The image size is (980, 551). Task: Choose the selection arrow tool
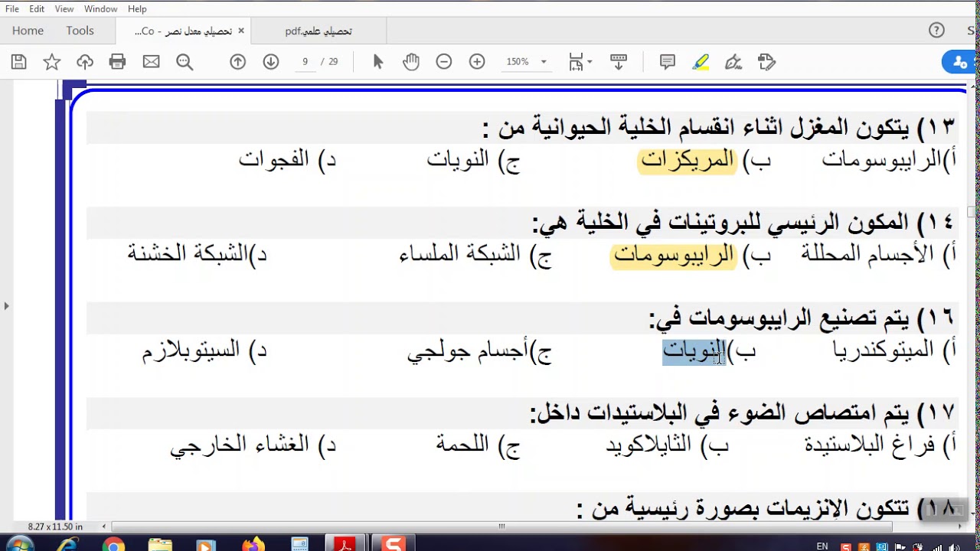pyautogui.click(x=377, y=62)
